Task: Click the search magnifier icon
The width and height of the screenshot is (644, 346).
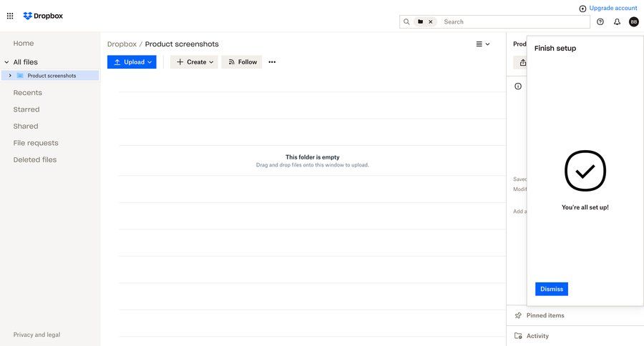Action: [x=406, y=21]
